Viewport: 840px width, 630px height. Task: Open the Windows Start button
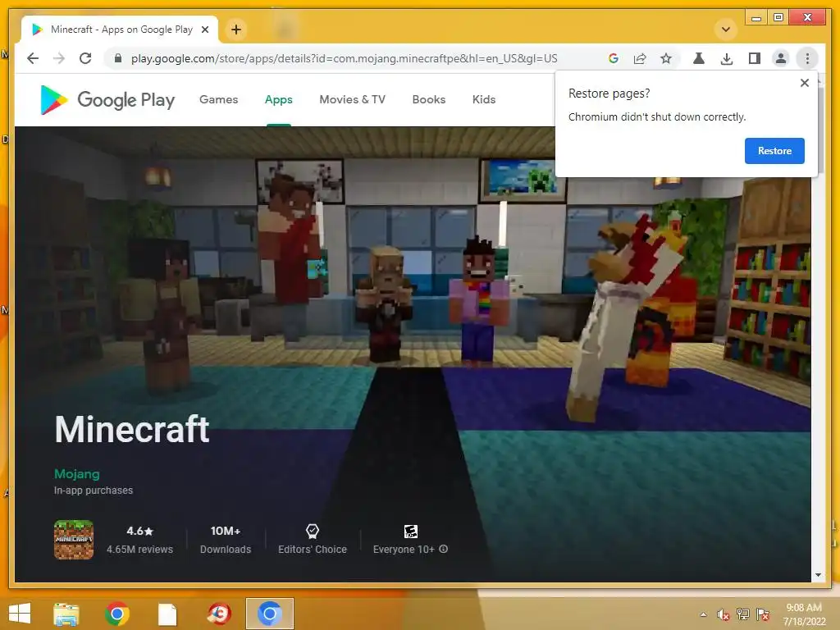(x=20, y=614)
